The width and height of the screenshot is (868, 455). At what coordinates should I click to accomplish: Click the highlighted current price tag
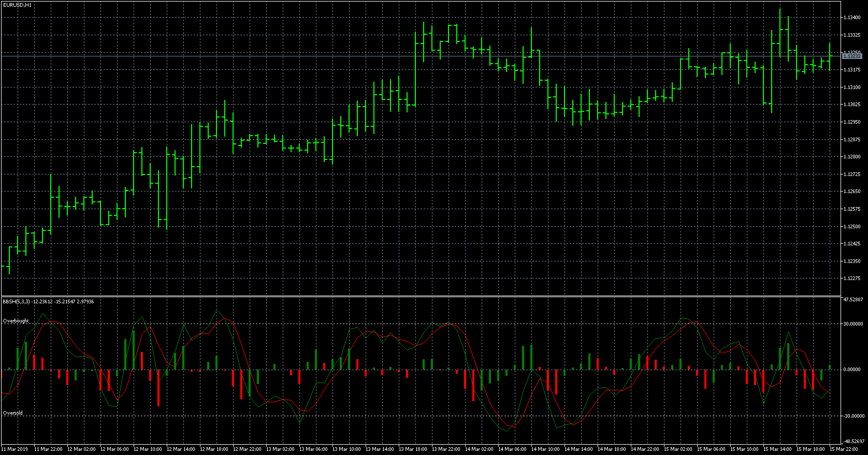(852, 56)
